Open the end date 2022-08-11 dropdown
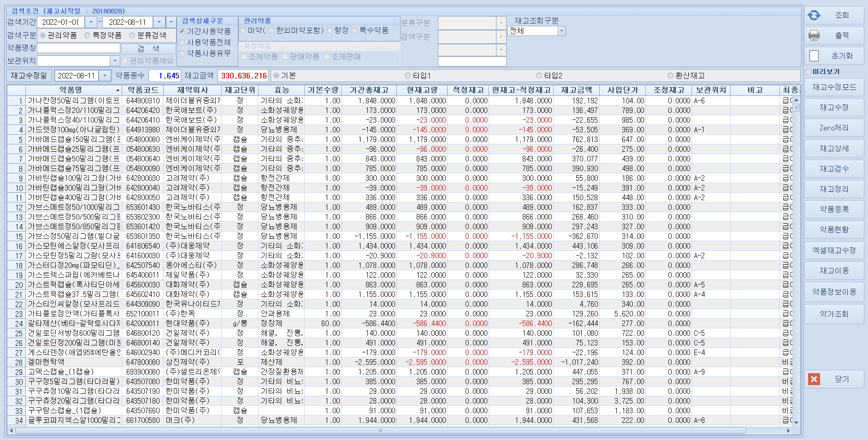Image resolution: width=868 pixels, height=440 pixels. coord(159,22)
